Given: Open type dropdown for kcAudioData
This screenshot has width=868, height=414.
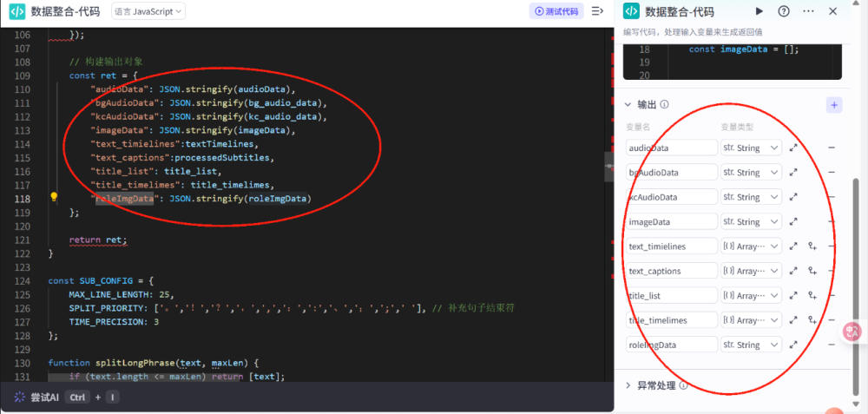Looking at the screenshot, I should click(x=751, y=197).
